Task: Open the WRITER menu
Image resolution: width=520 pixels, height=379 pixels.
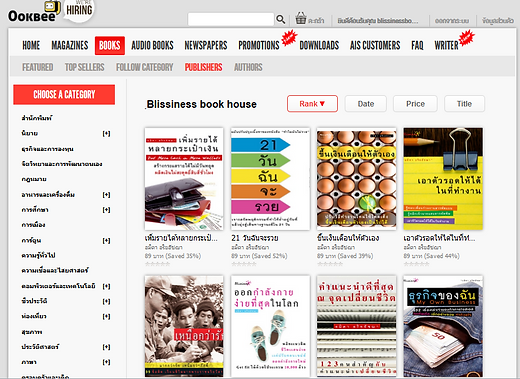Action: 446,45
